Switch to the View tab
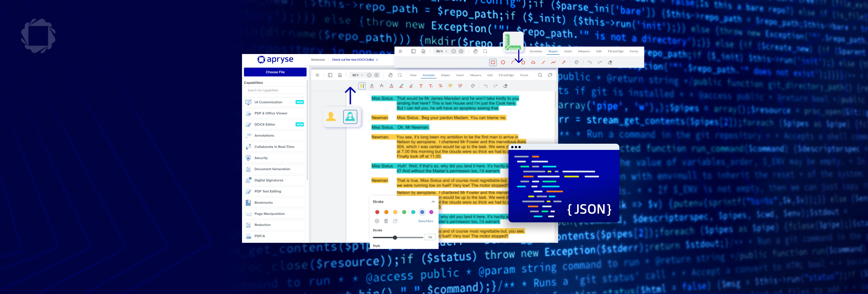868x294 pixels. coord(413,75)
